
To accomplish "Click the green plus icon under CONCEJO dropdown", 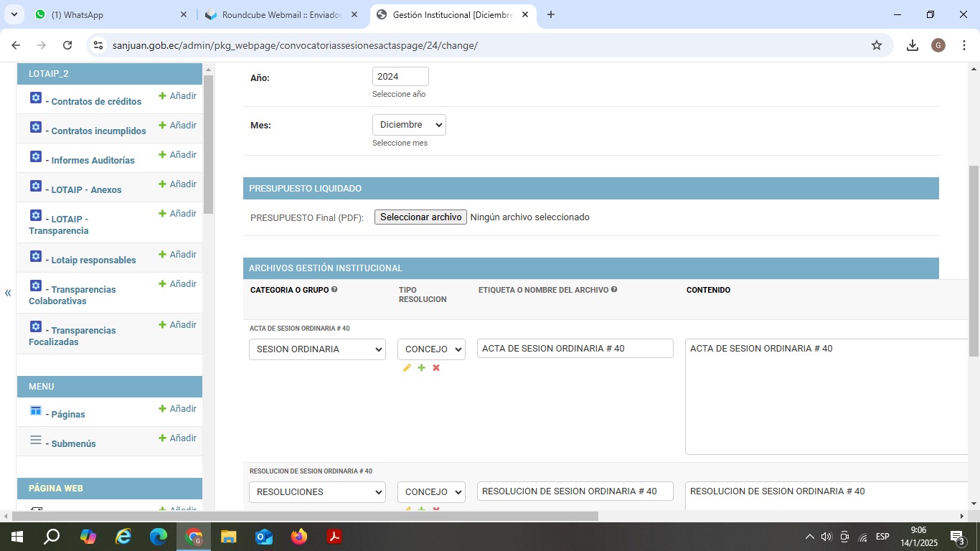I will (x=421, y=368).
